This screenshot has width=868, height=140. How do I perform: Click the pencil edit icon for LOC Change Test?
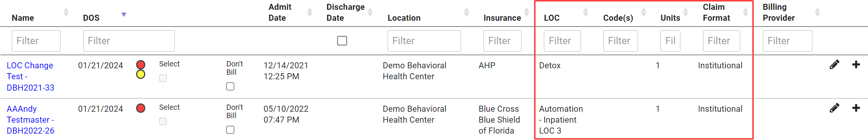point(834,65)
